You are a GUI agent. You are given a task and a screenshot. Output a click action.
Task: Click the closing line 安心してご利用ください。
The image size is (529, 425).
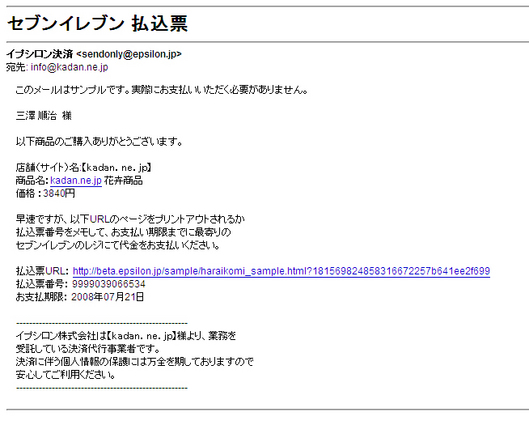click(x=65, y=374)
